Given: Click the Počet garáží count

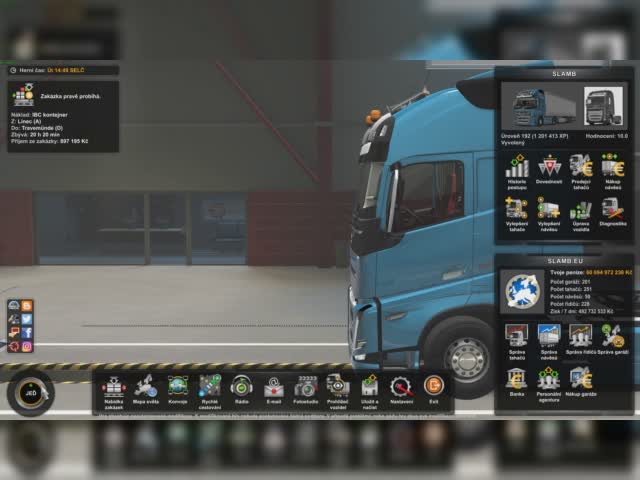Looking at the screenshot, I should [570, 282].
